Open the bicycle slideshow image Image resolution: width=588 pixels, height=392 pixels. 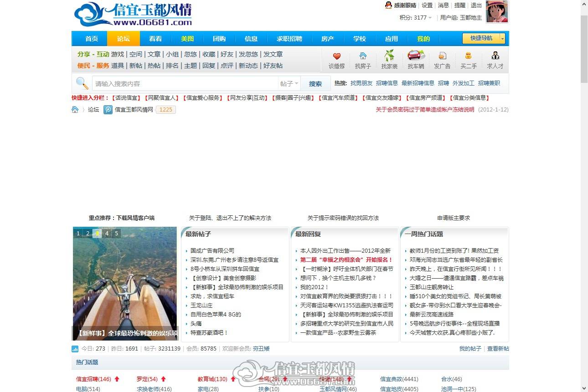point(125,284)
